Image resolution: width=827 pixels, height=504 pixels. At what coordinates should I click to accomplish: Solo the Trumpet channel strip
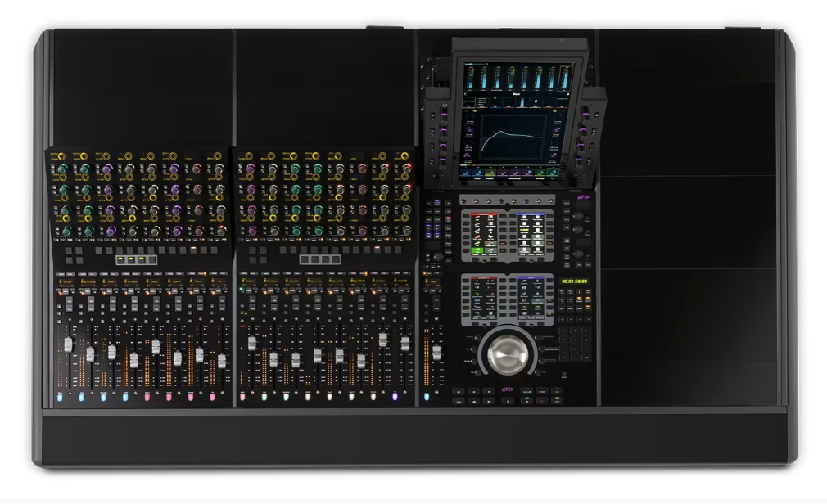point(296,300)
